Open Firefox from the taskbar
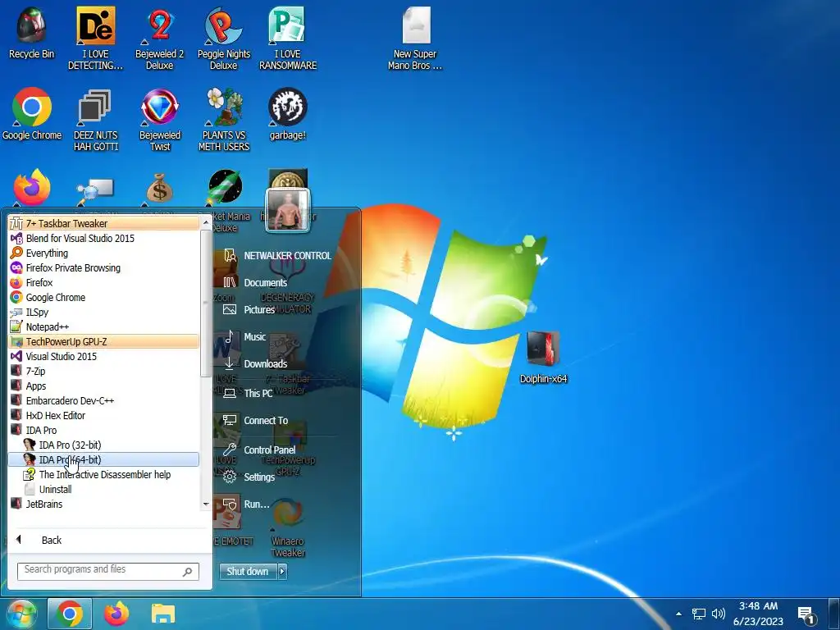Image resolution: width=840 pixels, height=630 pixels. click(x=116, y=614)
